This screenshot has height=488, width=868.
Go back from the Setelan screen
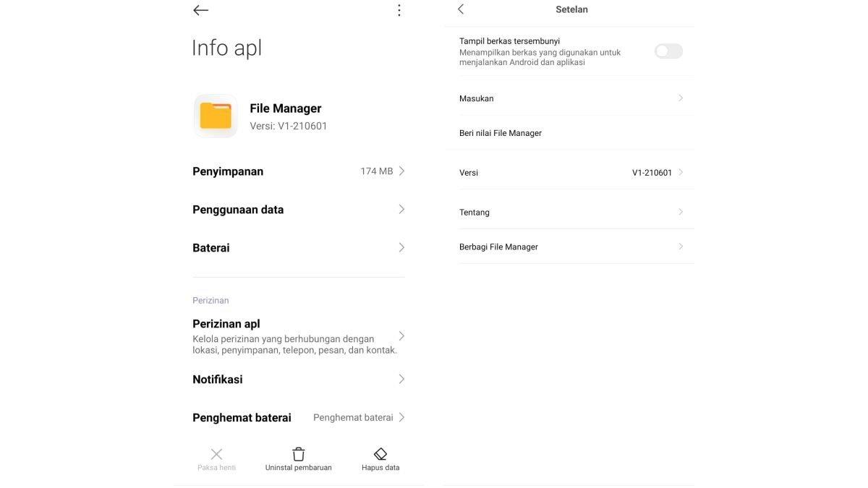pos(461,9)
